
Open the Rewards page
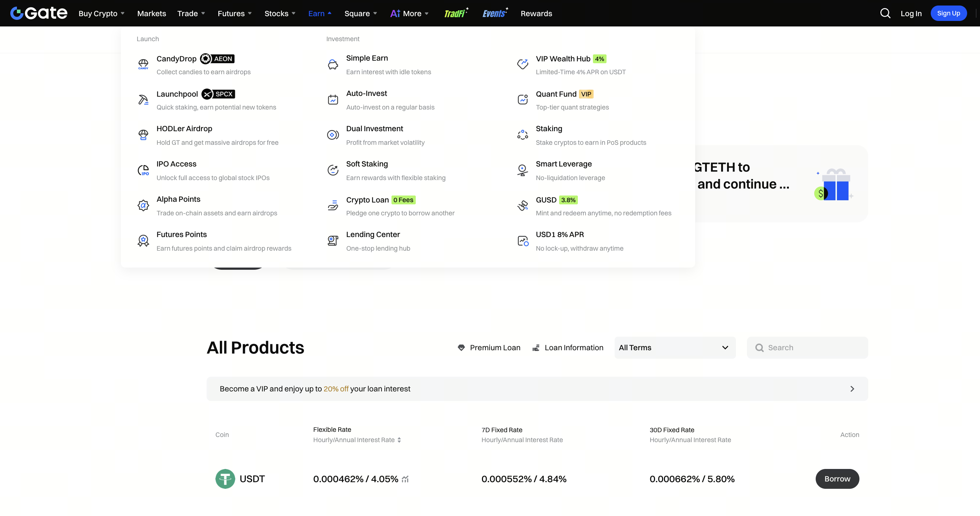[536, 13]
